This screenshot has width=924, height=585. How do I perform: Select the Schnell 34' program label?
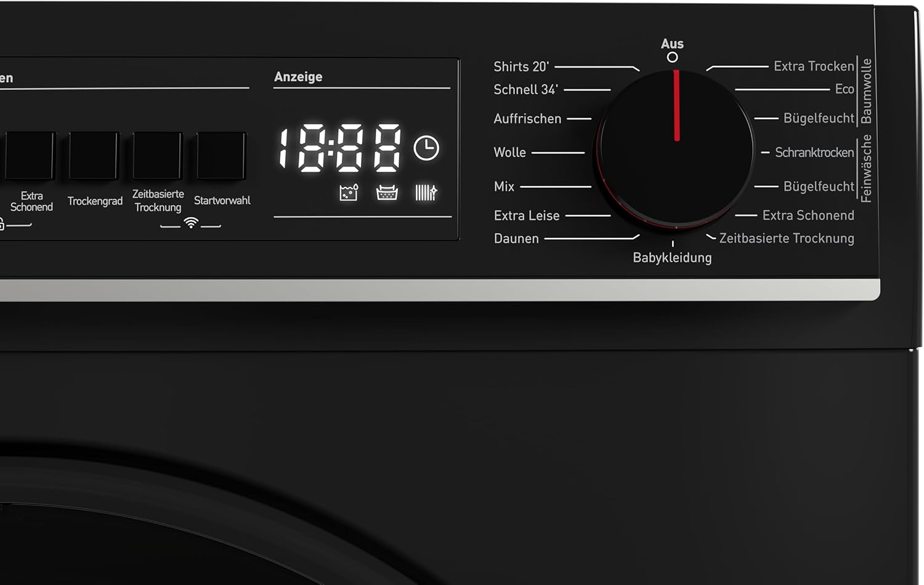click(x=526, y=89)
